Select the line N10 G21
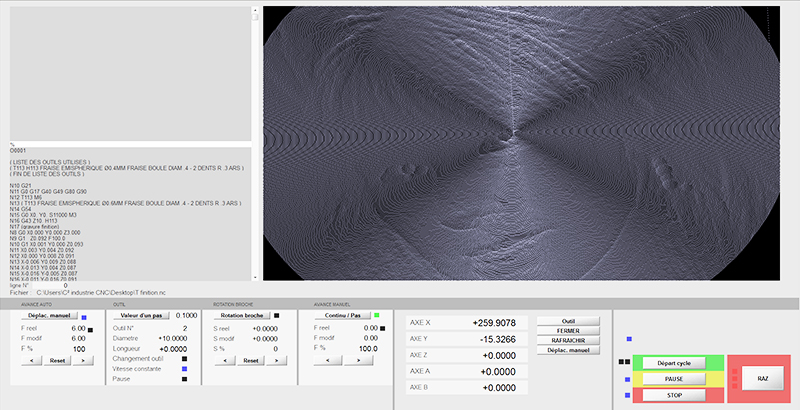Viewport: 800px width, 410px height. coord(20,186)
